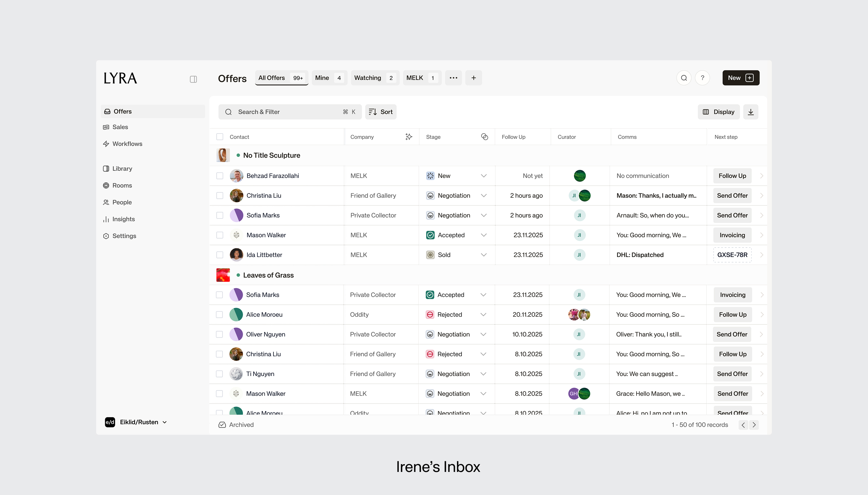Open the MELK tab
868x495 pixels.
tap(422, 78)
